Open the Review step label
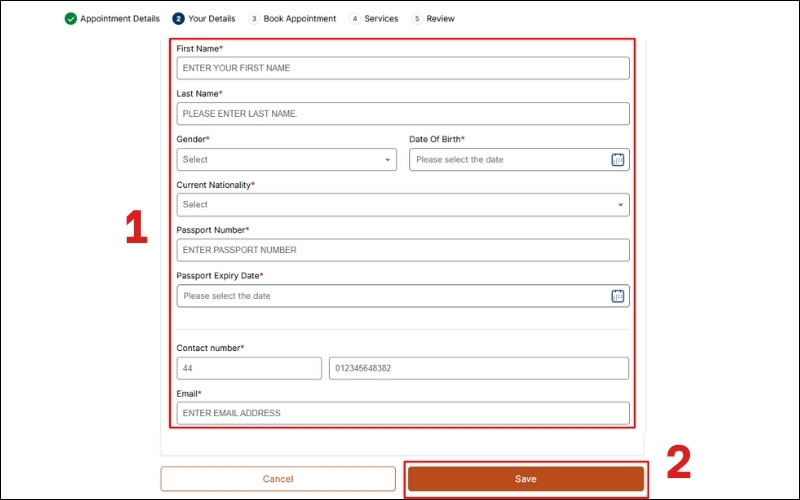 (x=440, y=19)
